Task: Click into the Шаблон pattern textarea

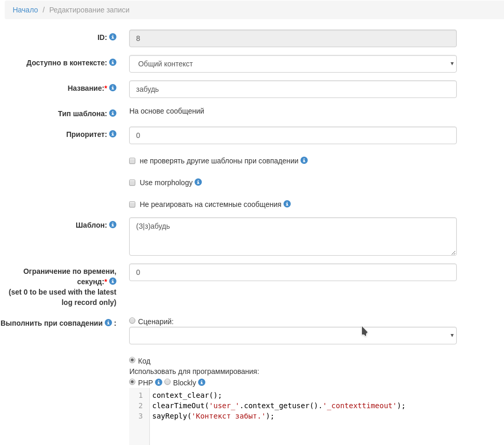Action: 292,237
